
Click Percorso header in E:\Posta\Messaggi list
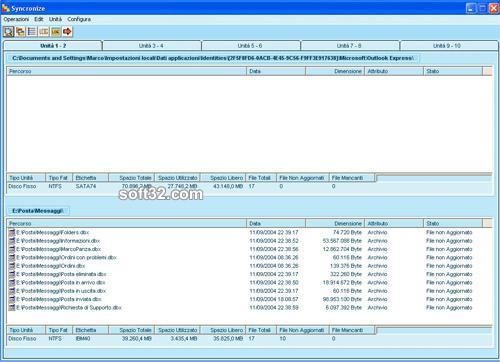point(126,223)
